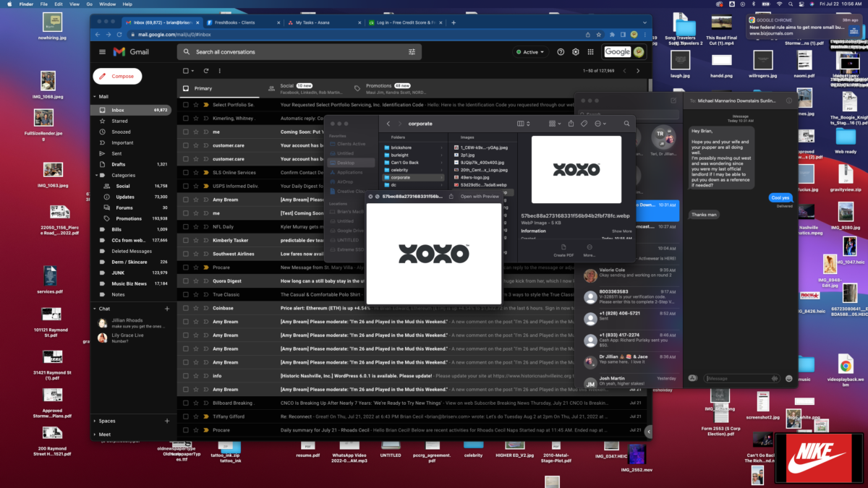Open emoji picker in Messages
Screen dimensions: 868x488
[788, 378]
